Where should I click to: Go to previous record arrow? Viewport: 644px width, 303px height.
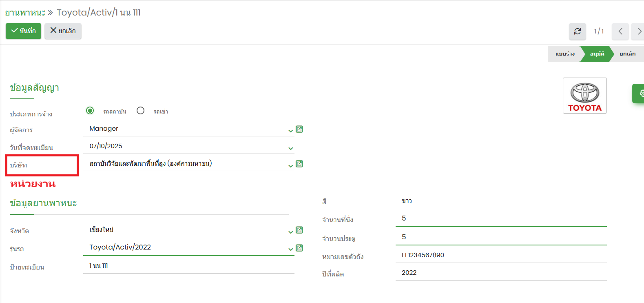click(620, 31)
